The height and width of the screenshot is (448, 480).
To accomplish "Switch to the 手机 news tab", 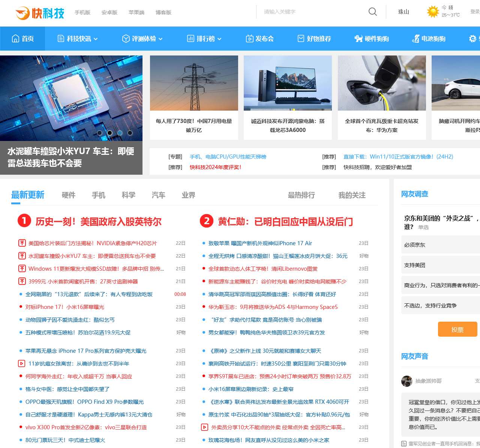I will click(x=98, y=195).
